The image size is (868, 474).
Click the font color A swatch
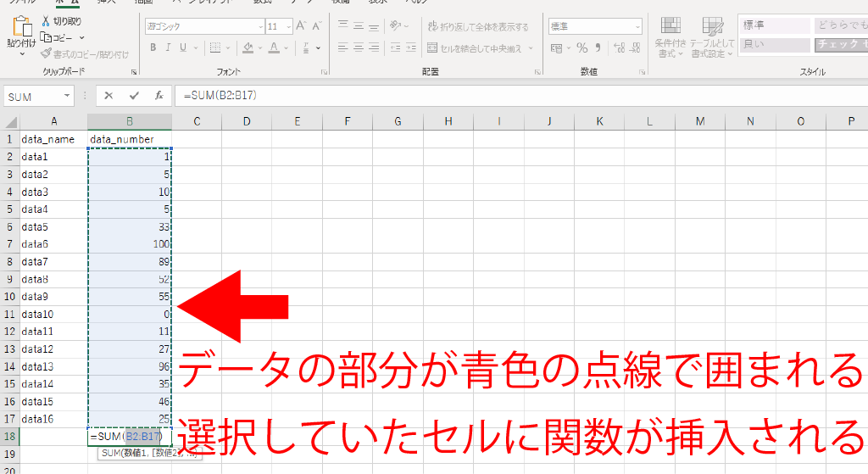(275, 47)
